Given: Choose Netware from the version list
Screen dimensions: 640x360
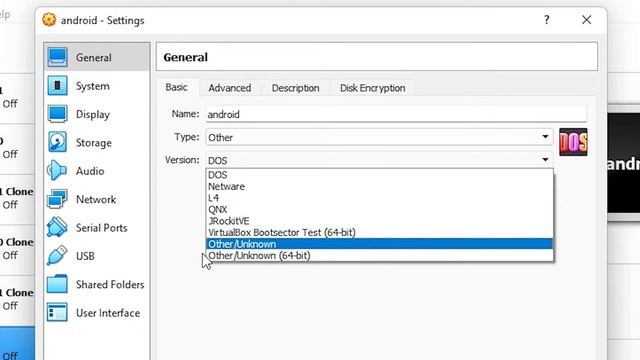Looking at the screenshot, I should click(x=380, y=186).
